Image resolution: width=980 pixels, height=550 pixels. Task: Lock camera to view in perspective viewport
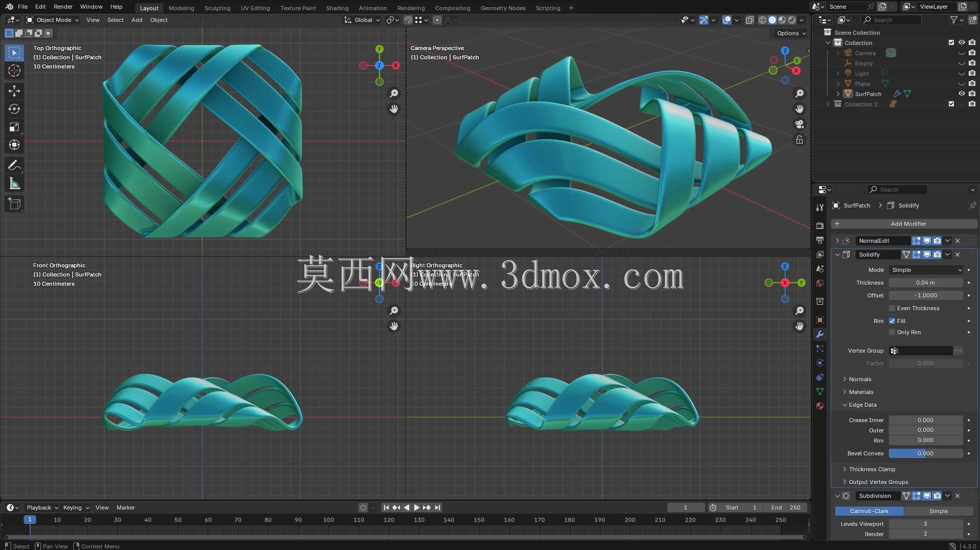799,140
